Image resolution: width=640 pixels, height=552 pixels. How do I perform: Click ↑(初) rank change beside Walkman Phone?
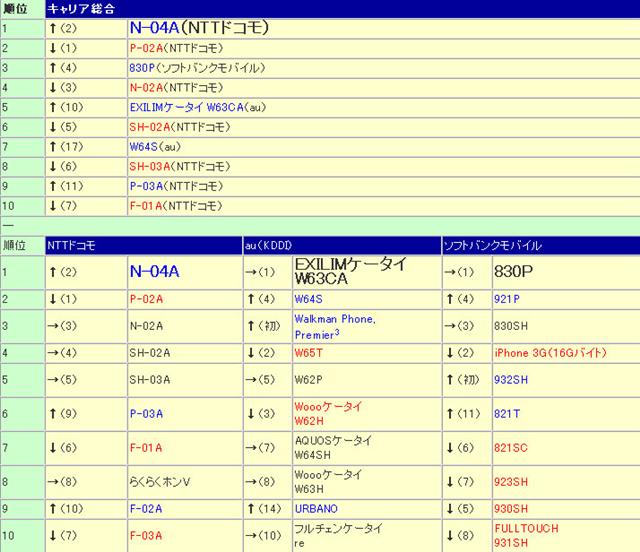(264, 326)
